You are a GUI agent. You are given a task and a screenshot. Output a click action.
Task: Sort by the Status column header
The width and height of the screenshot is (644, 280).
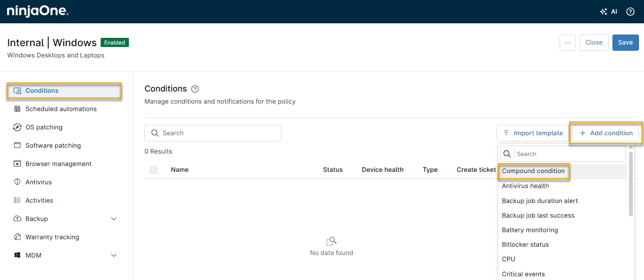[x=333, y=170]
